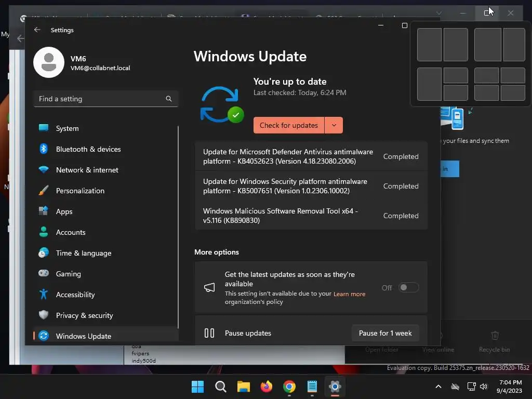Launch Google Chrome from taskbar

289,387
